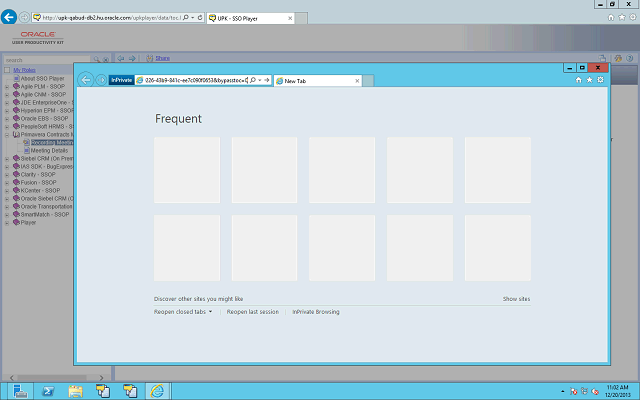Open address bar dropdown in InPrivate window

click(260, 80)
